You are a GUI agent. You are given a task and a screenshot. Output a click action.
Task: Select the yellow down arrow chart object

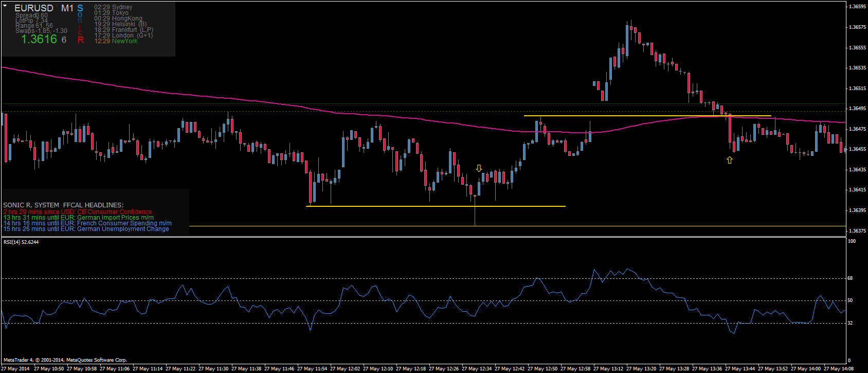click(479, 168)
